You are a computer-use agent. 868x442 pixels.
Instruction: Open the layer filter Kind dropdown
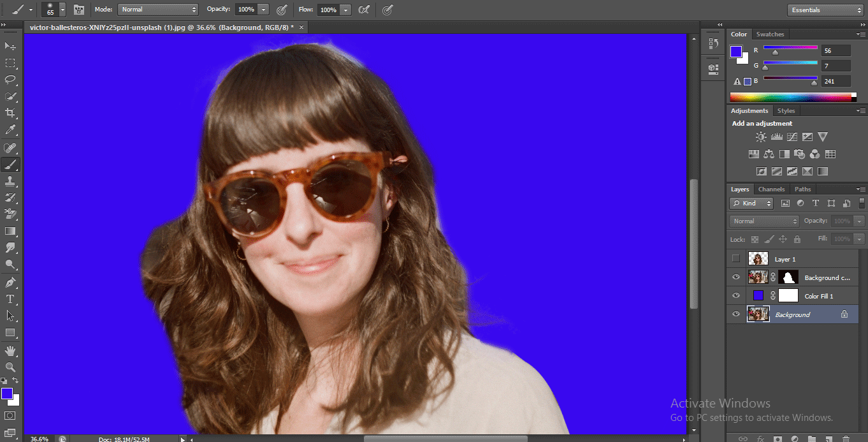coord(751,203)
